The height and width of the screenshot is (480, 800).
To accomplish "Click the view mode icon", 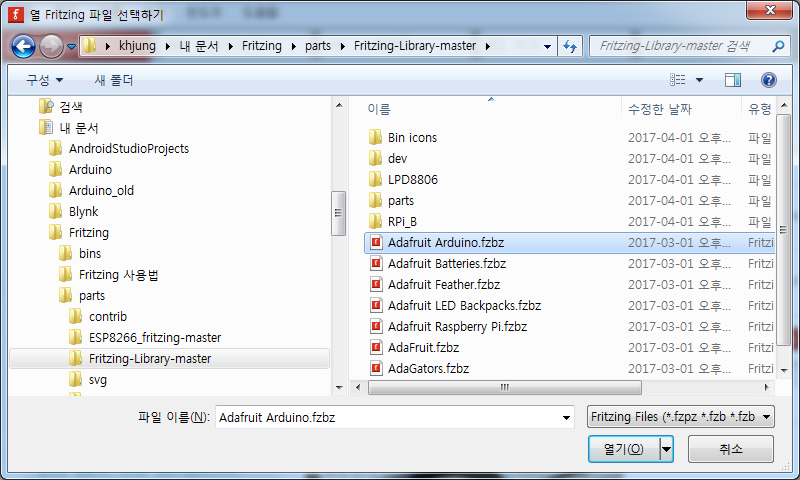I will click(x=678, y=80).
